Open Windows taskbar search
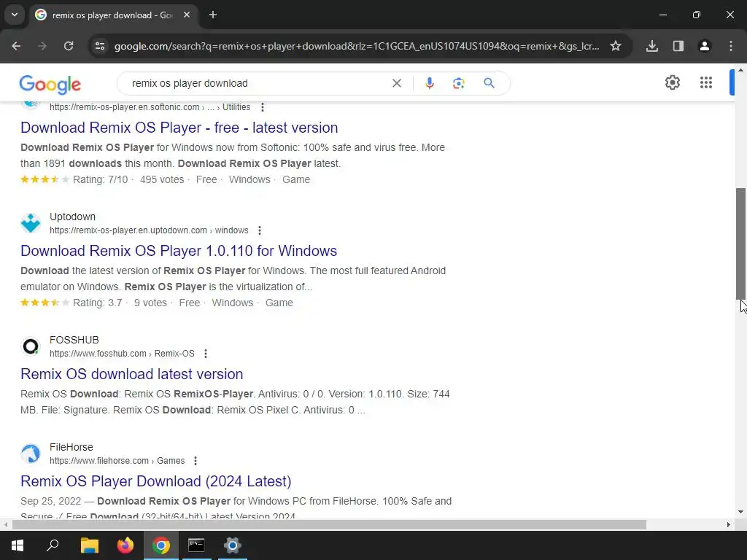747x560 pixels. pos(53,545)
